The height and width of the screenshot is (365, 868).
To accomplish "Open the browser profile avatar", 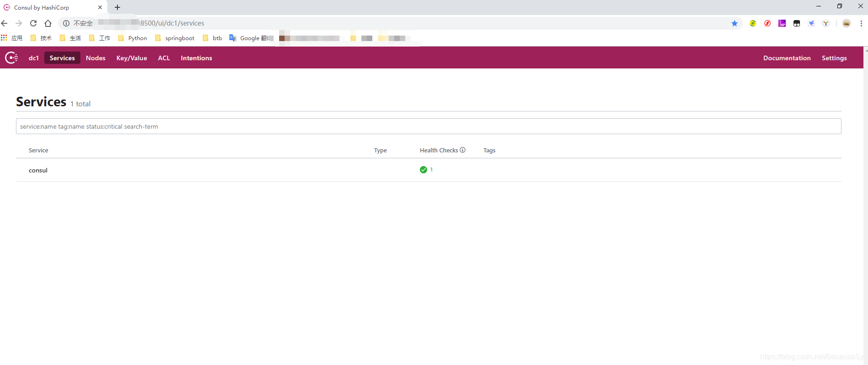I will point(847,23).
